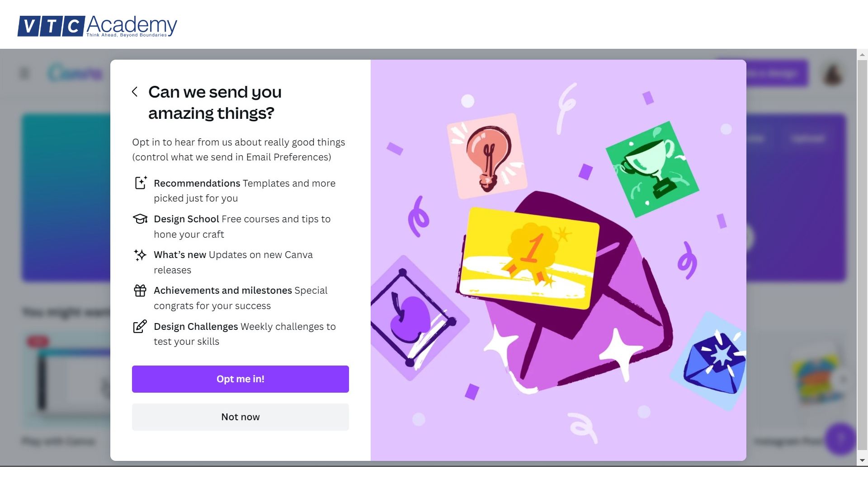
Task: Click the purple help question mark button
Action: 840,438
